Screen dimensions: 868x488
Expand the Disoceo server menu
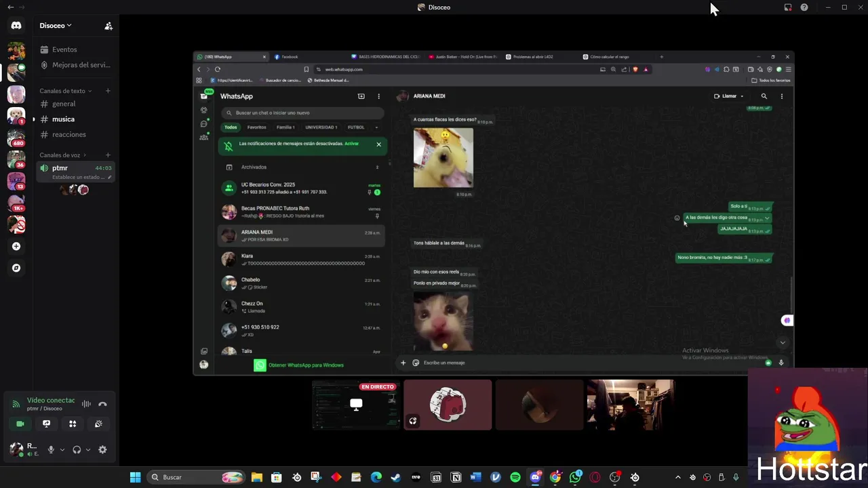tap(56, 26)
